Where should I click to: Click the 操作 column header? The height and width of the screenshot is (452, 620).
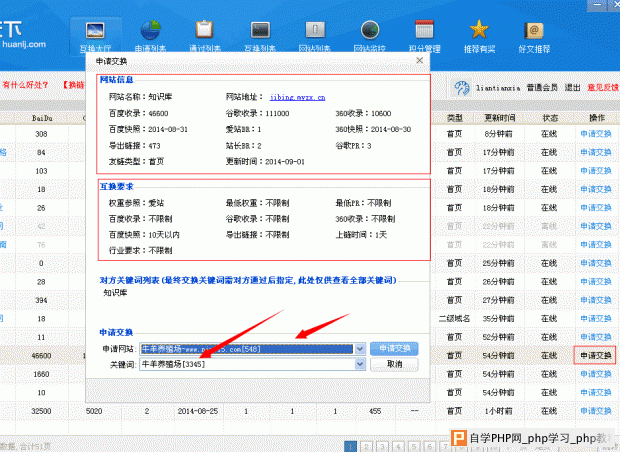click(597, 118)
